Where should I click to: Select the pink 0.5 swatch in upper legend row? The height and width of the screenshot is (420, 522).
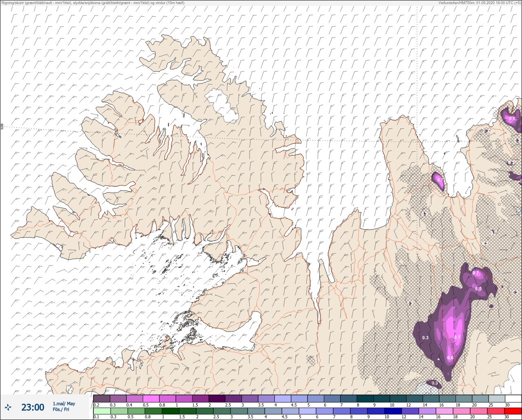click(151, 398)
